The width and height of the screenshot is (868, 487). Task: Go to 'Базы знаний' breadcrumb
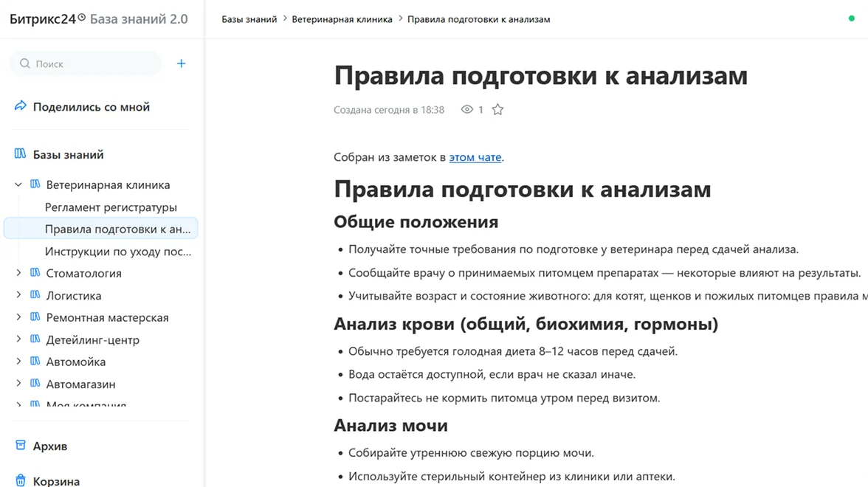(249, 19)
